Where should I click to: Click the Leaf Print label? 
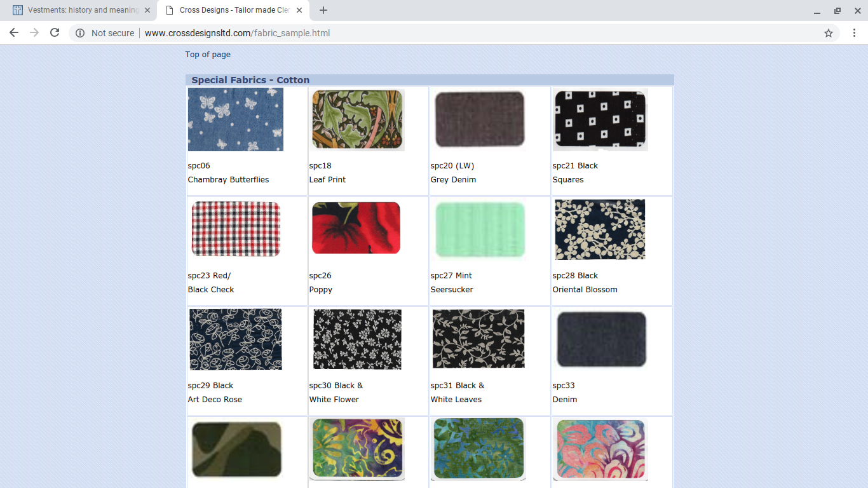(x=327, y=180)
